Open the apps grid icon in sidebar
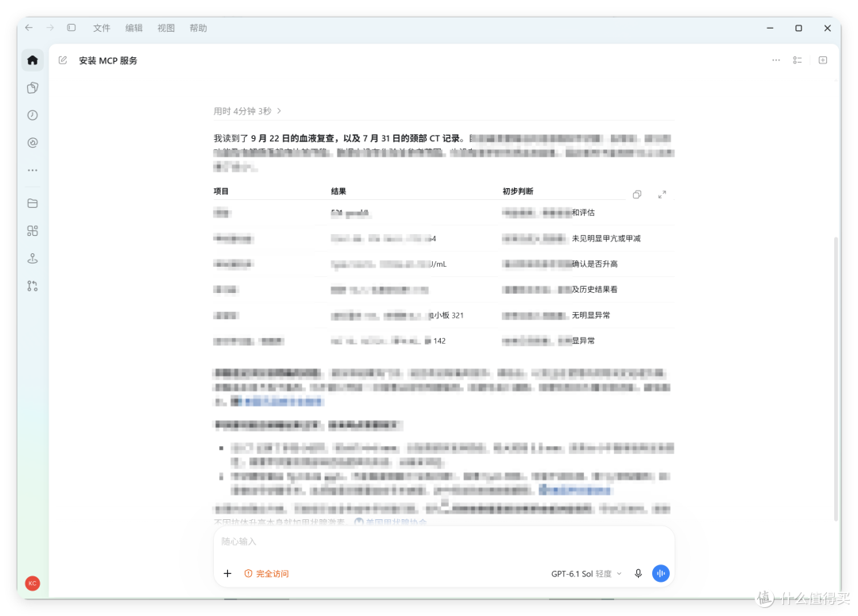 [x=33, y=231]
